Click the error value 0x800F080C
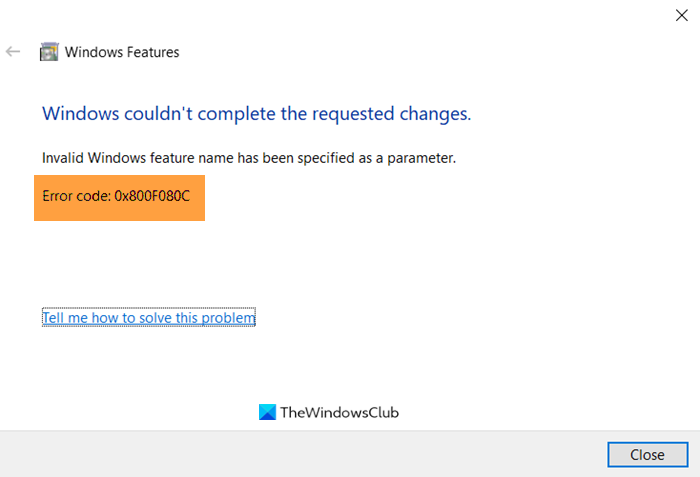Viewport: 700px width, 477px height. pos(152,195)
